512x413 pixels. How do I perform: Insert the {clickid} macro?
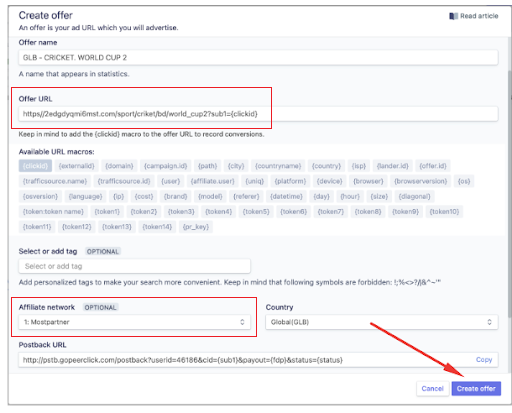pos(35,166)
